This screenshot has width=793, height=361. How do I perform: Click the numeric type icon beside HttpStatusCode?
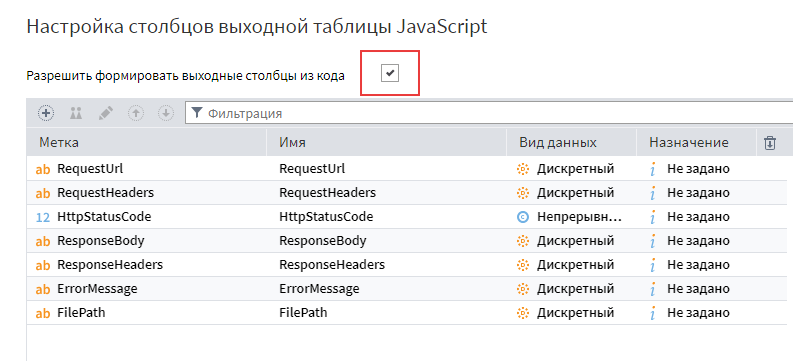43,217
